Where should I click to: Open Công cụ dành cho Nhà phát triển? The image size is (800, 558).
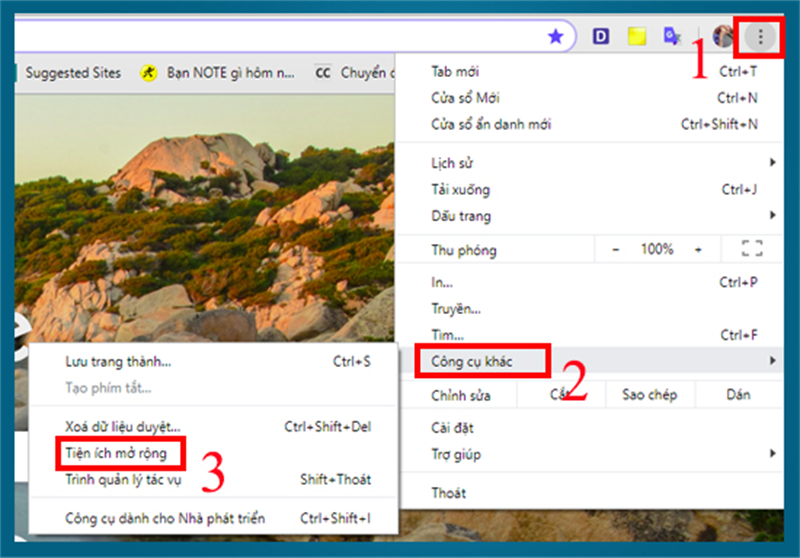(213, 518)
